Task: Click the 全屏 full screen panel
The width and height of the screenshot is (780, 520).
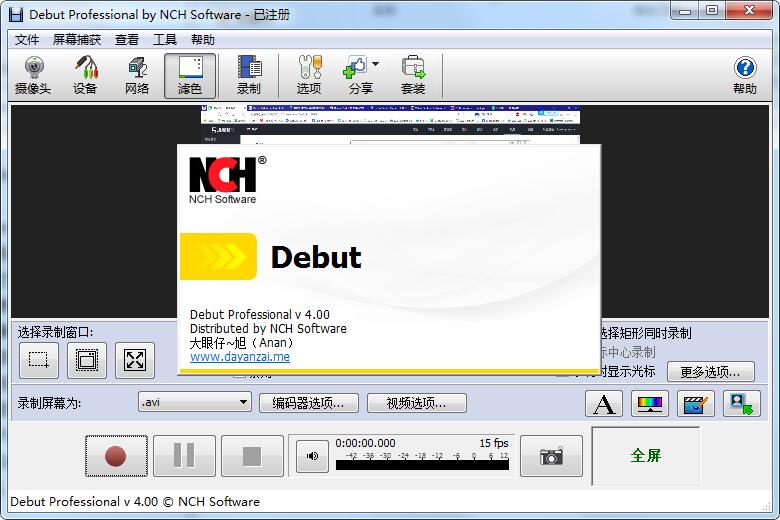Action: 645,455
